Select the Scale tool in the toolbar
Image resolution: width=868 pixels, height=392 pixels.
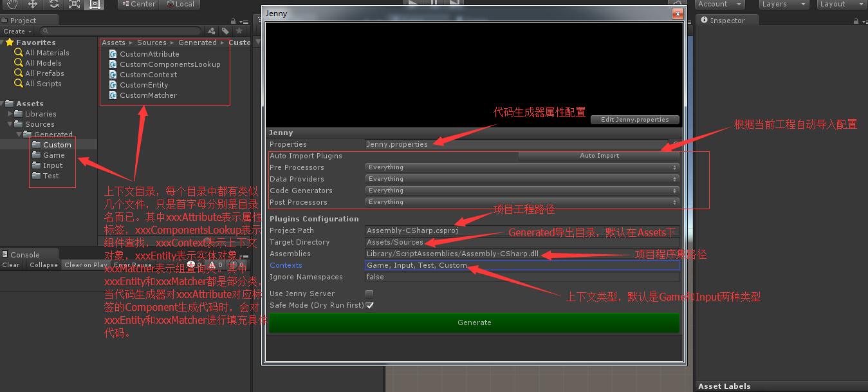(73, 4)
